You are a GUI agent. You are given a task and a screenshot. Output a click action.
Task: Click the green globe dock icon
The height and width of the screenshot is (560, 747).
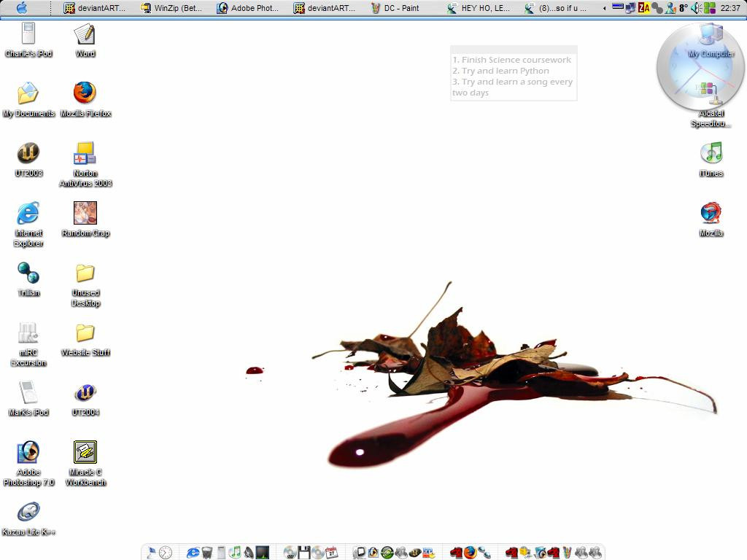387,553
